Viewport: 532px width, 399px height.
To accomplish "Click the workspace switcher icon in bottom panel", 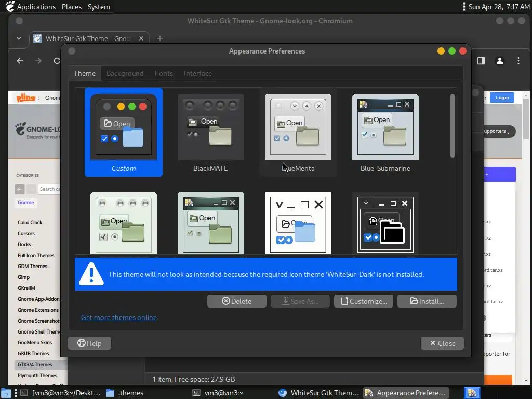I will 472,393.
